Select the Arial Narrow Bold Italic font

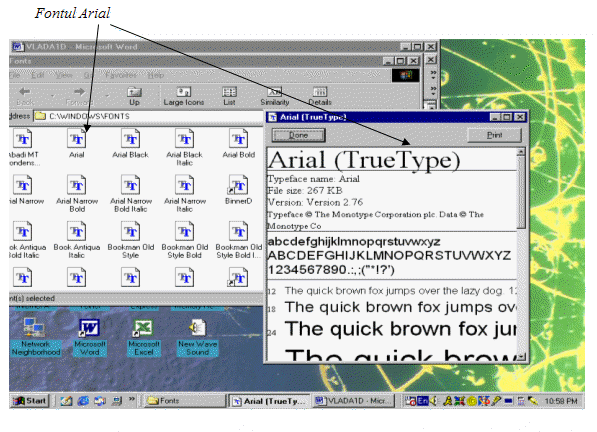pos(131,193)
